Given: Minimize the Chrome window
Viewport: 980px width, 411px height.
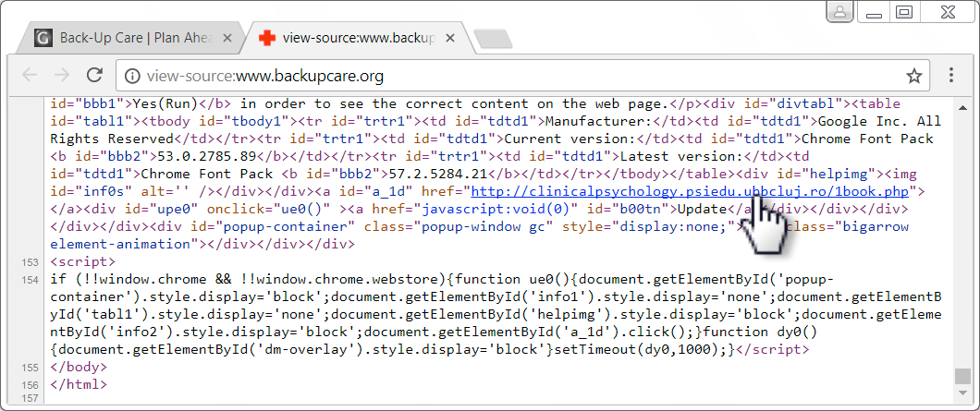Looking at the screenshot, I should (875, 13).
